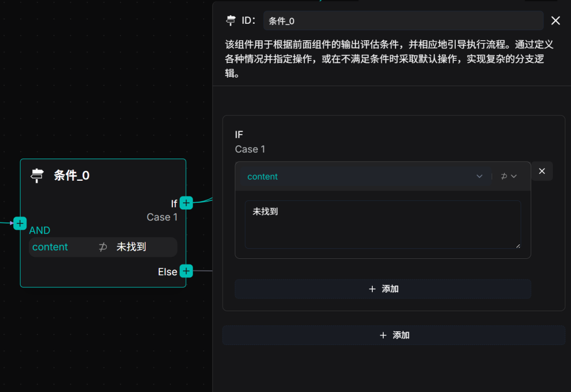This screenshot has height=392, width=571.
Task: Select the AND logical operator in the node
Action: tap(40, 230)
